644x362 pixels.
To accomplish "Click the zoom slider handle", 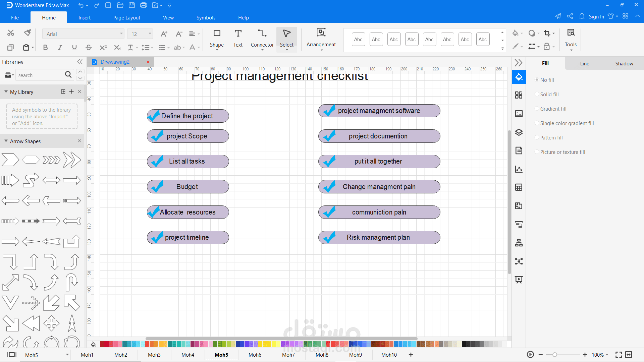I will pos(555,355).
